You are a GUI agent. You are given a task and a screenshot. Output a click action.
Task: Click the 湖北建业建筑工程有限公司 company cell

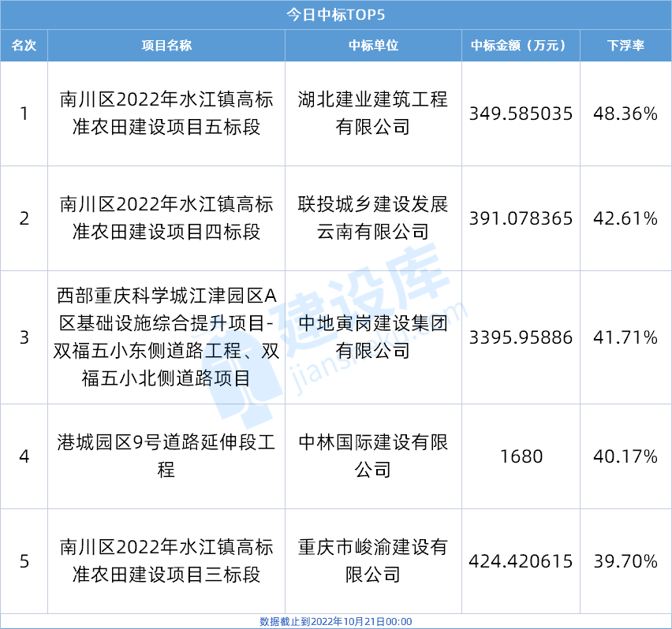click(373, 114)
